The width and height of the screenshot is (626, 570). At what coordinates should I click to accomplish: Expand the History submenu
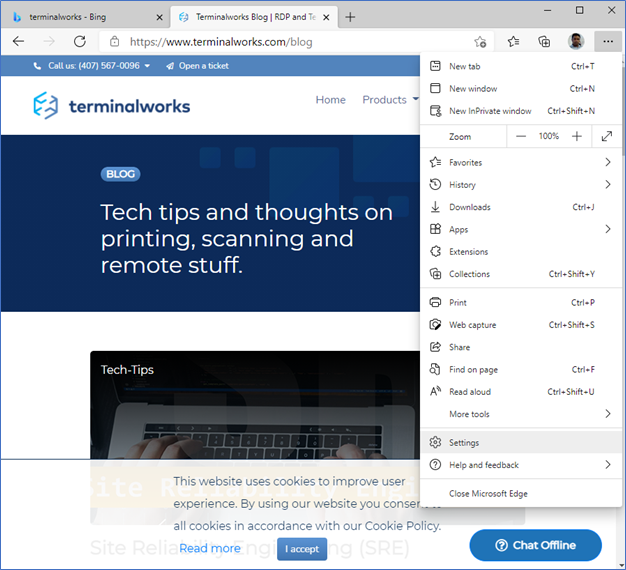[521, 185]
